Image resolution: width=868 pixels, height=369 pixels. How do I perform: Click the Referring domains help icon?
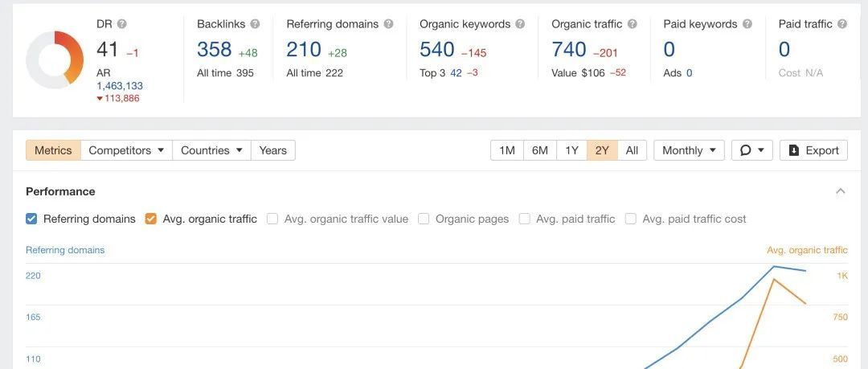coord(389,24)
